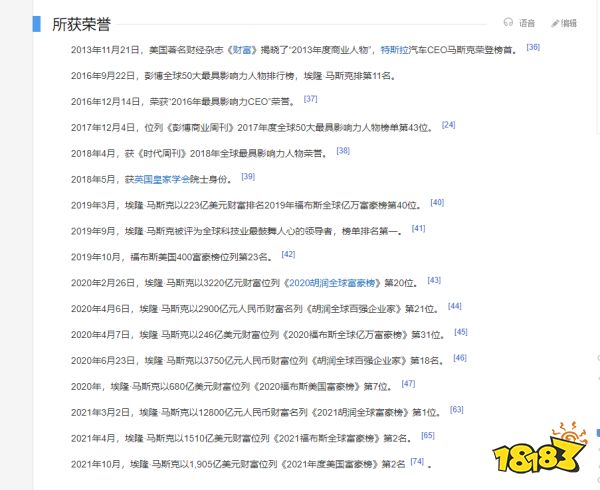
Task: Open citation reference [39]
Action: [248, 176]
